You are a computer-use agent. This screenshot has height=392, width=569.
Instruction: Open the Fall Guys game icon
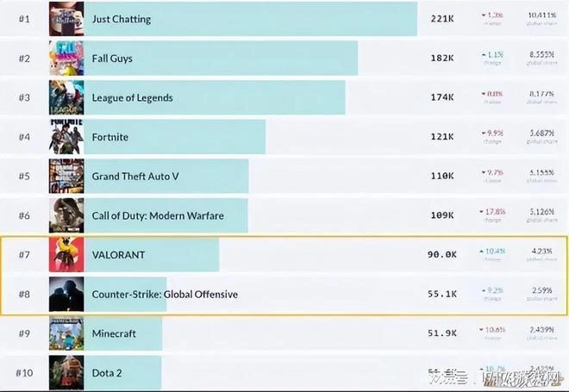(66, 58)
